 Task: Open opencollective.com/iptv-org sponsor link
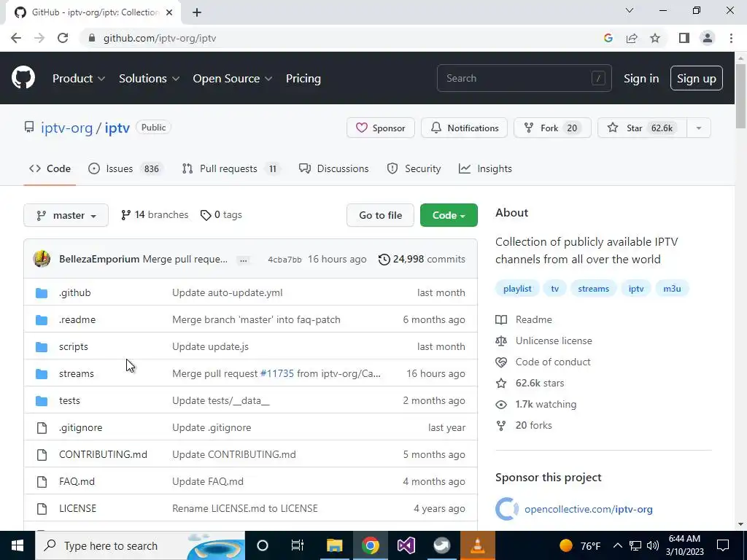point(589,509)
